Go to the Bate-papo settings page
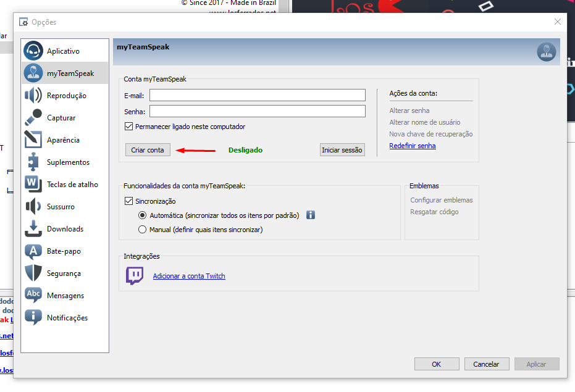This screenshot has width=575, height=392. coord(64,251)
